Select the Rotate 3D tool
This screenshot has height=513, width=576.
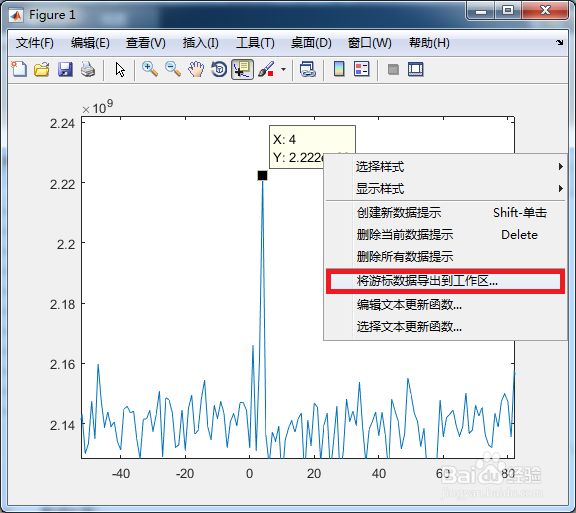click(x=219, y=69)
